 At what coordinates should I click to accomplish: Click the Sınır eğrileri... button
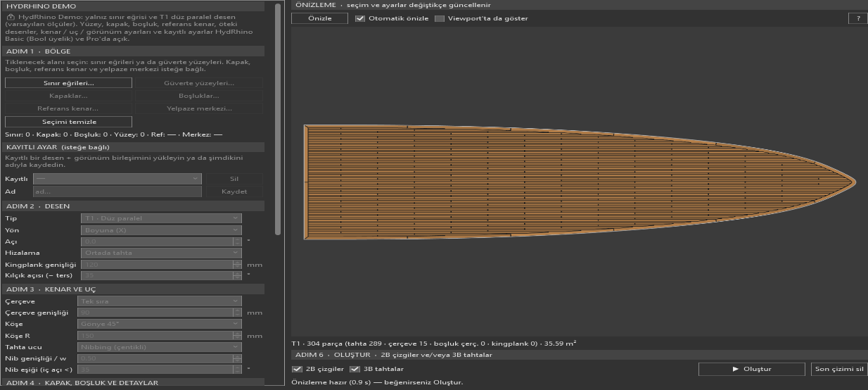pos(68,83)
